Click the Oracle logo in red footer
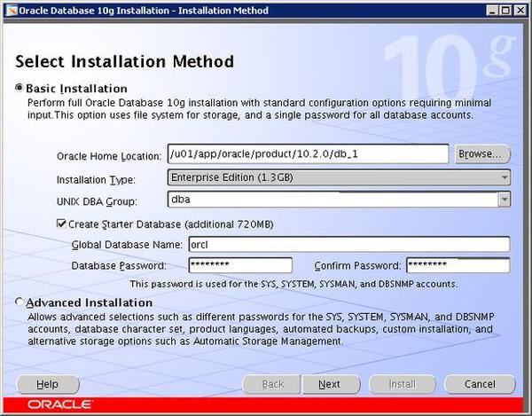The width and height of the screenshot is (532, 416). pyautogui.click(x=59, y=404)
